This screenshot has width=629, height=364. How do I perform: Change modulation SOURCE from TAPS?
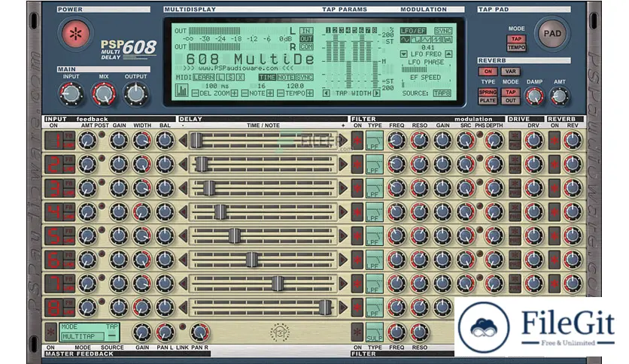[442, 93]
